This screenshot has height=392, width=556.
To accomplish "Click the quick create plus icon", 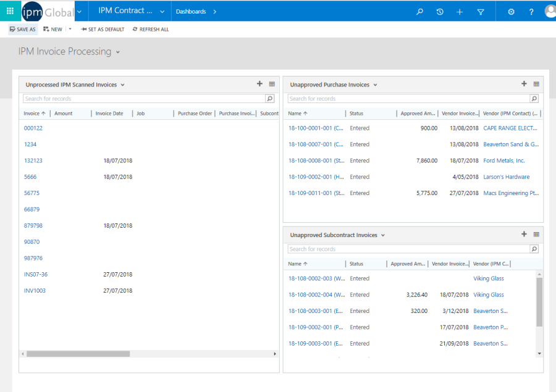I will click(460, 11).
